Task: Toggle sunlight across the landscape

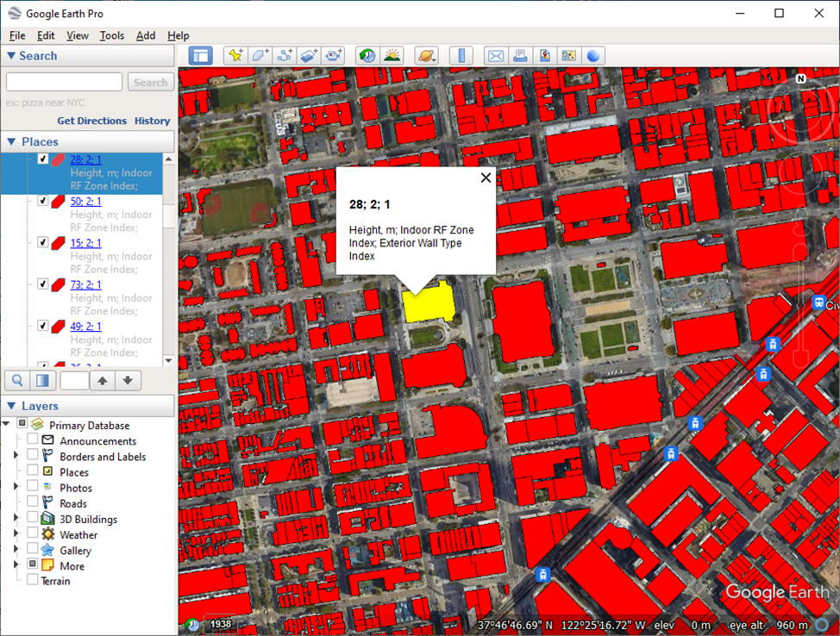Action: click(x=392, y=56)
